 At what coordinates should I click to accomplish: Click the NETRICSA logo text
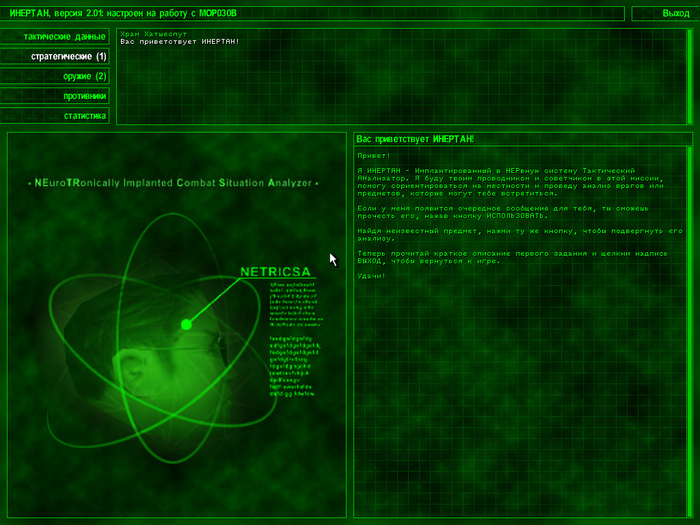[276, 271]
